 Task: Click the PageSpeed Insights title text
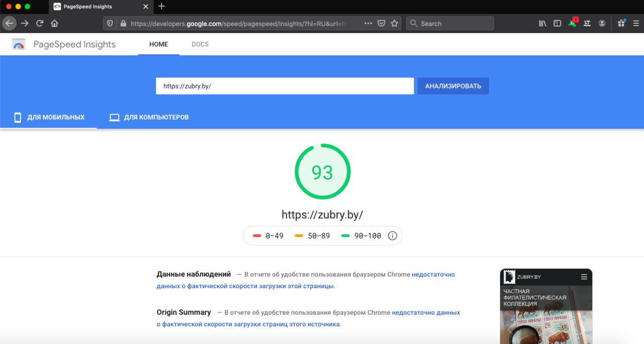point(74,44)
